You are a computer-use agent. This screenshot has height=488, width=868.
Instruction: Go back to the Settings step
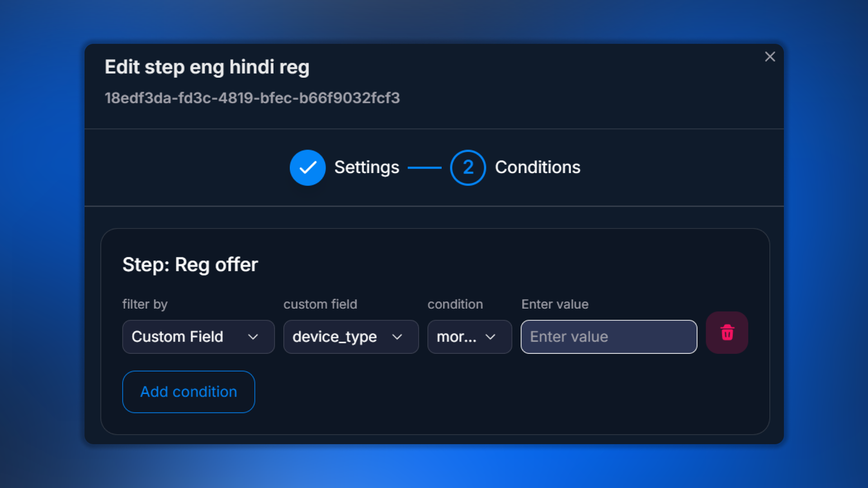pyautogui.click(x=367, y=167)
